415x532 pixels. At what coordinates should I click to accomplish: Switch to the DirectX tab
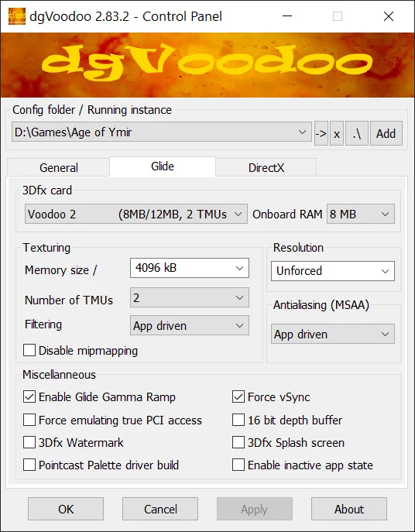tap(266, 167)
